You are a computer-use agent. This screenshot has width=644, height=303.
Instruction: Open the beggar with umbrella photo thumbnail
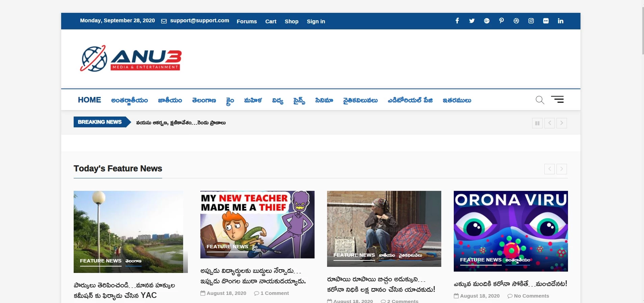[384, 229]
